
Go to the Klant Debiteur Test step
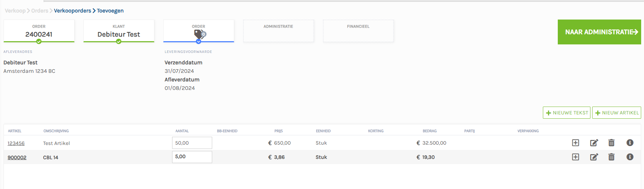pyautogui.click(x=119, y=31)
